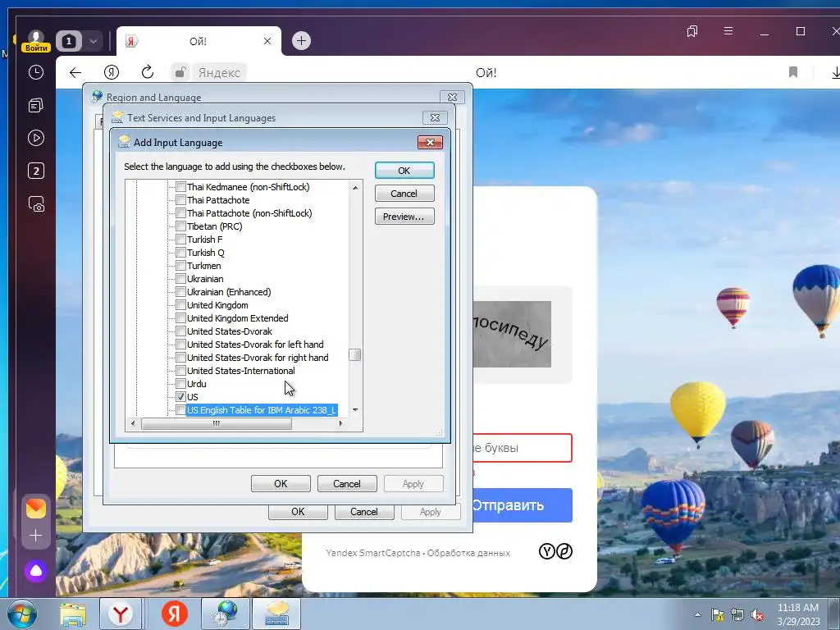
Task: Open Windows Explorer from taskbar
Action: 72,614
